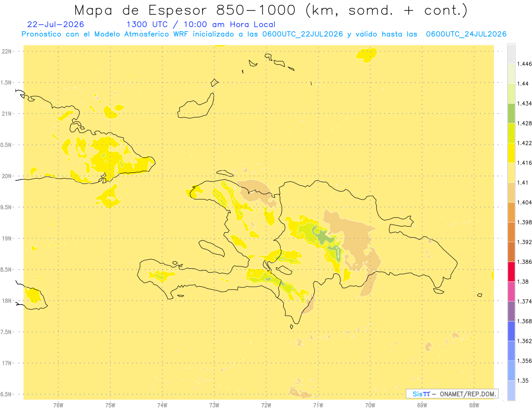Click the 71W longitude axis label
The width and height of the screenshot is (532, 411).
318,405
